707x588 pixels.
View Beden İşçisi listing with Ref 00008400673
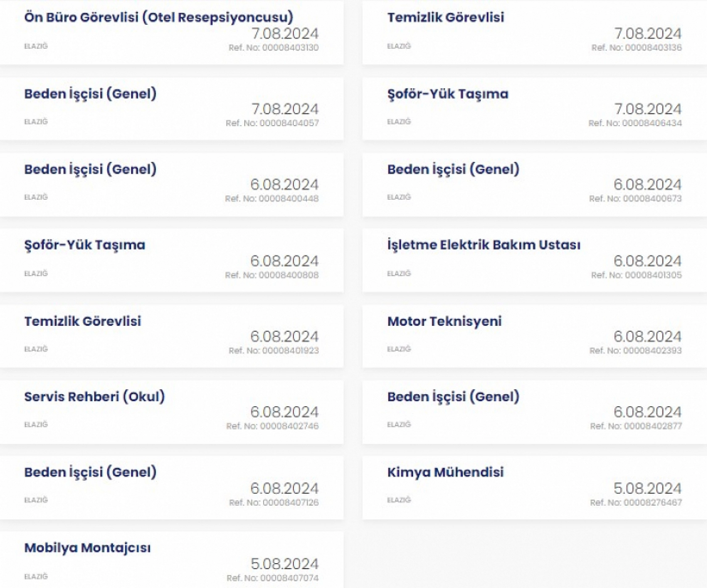453,169
